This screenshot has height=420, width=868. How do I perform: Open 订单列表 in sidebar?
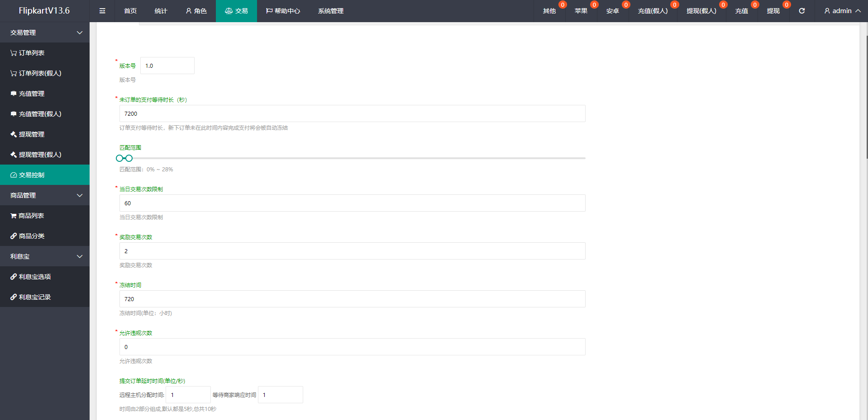point(45,53)
